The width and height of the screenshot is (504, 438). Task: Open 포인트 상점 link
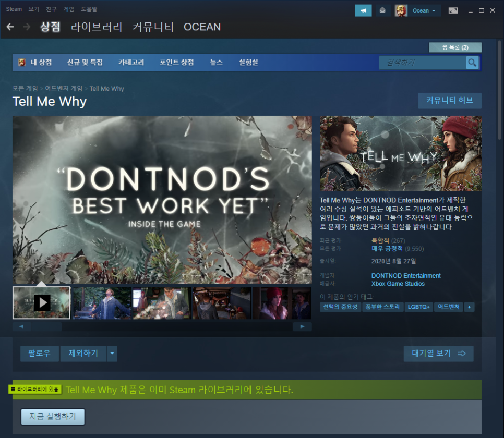point(177,63)
